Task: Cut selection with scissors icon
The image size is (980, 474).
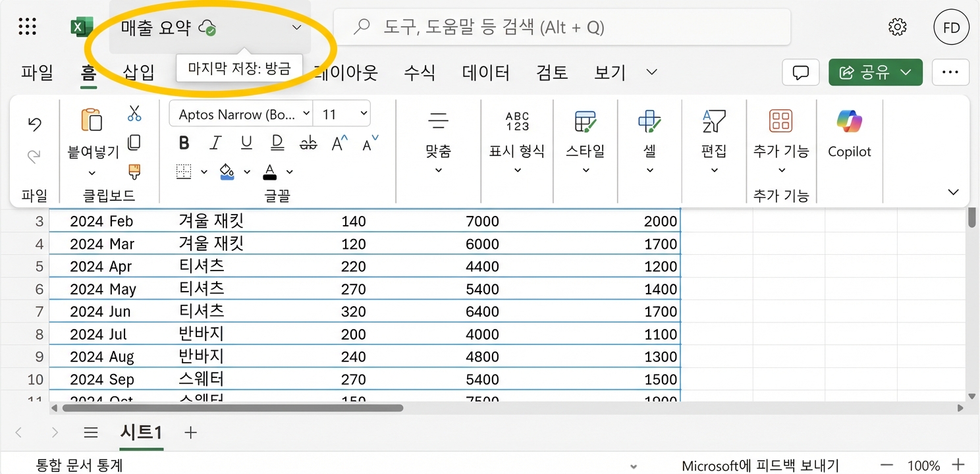Action: tap(134, 113)
